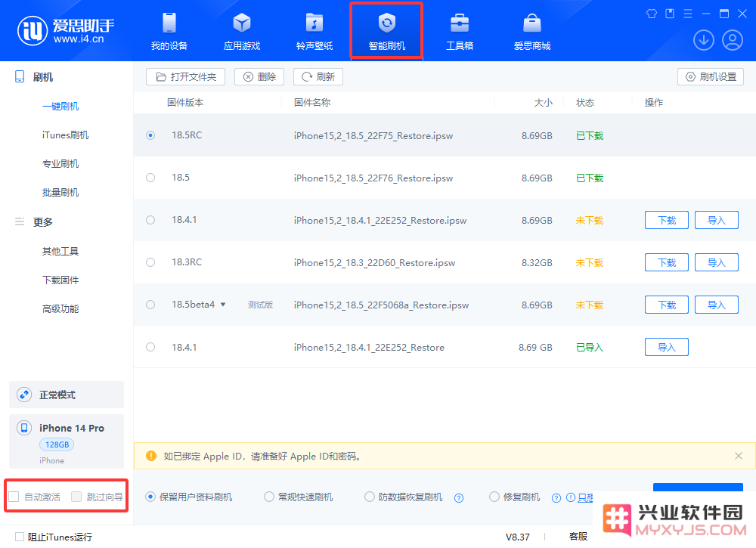This screenshot has height=548, width=756.
Task: Click the 刷新 refresh button
Action: tap(318, 76)
